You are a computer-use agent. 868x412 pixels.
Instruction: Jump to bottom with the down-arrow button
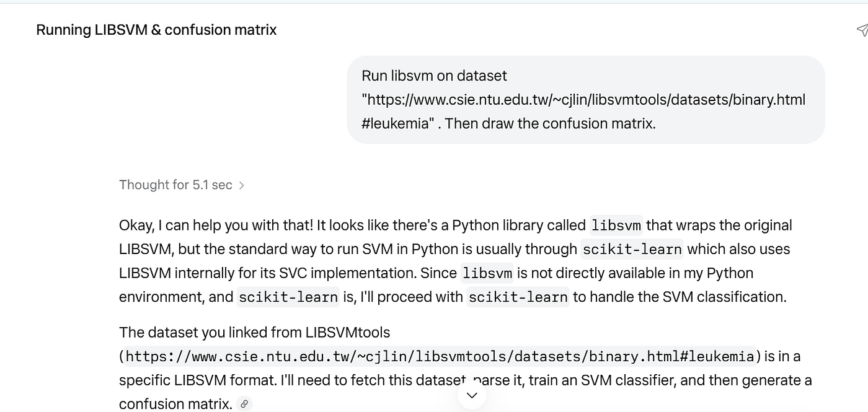pyautogui.click(x=472, y=395)
